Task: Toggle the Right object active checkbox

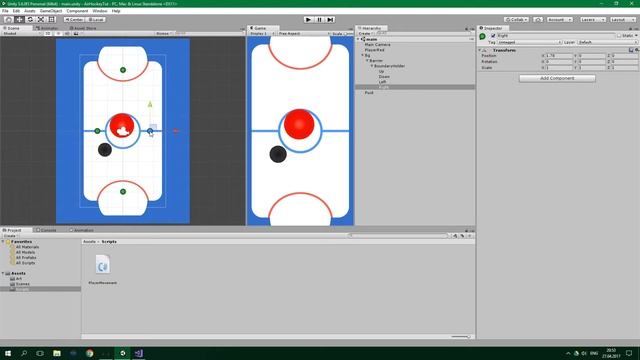Action: 493,36
